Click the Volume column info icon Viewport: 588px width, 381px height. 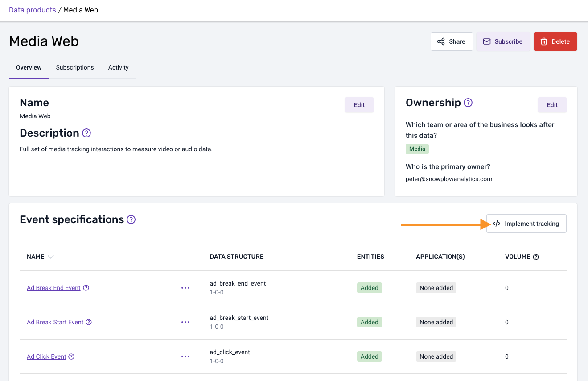point(536,257)
